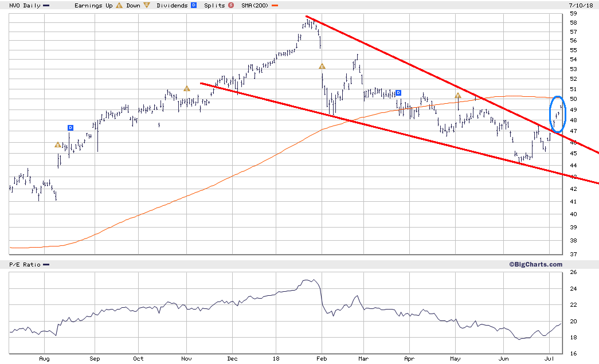This screenshot has height=364, width=599.
Task: Click the NVO Daily line swatch
Action: (x=46, y=6)
